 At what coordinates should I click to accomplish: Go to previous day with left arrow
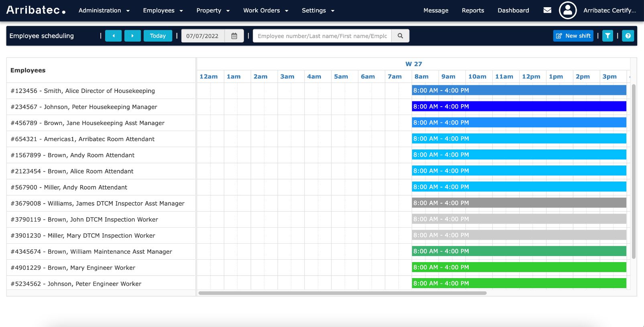pyautogui.click(x=113, y=36)
